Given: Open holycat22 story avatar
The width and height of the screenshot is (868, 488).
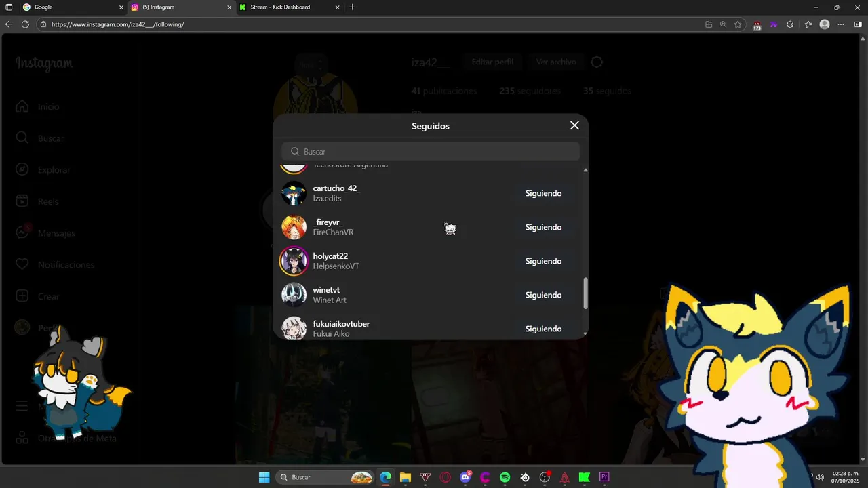Looking at the screenshot, I should tap(294, 261).
